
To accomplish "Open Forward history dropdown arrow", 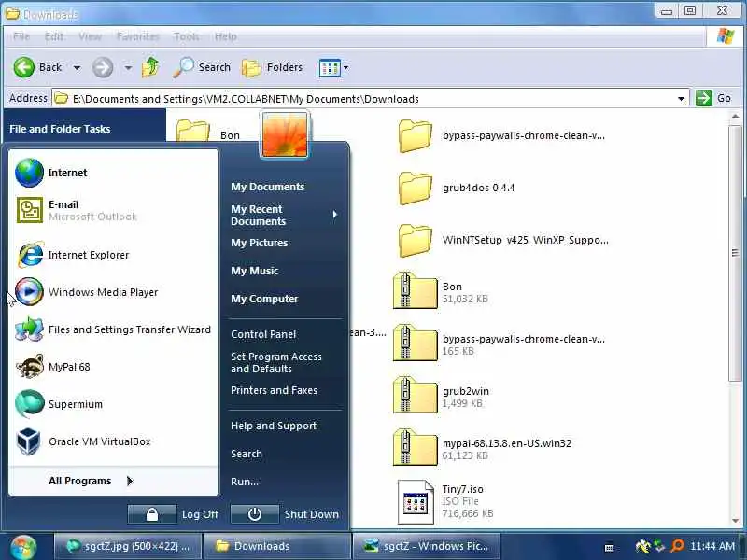I will 128,67.
